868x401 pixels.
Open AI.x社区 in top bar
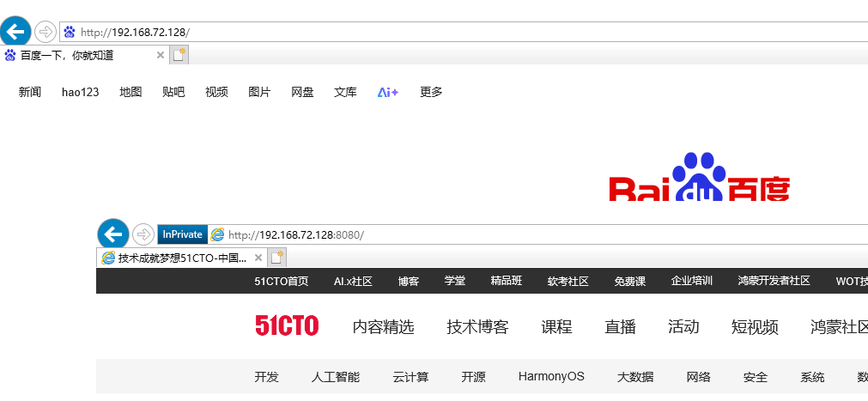click(x=353, y=282)
